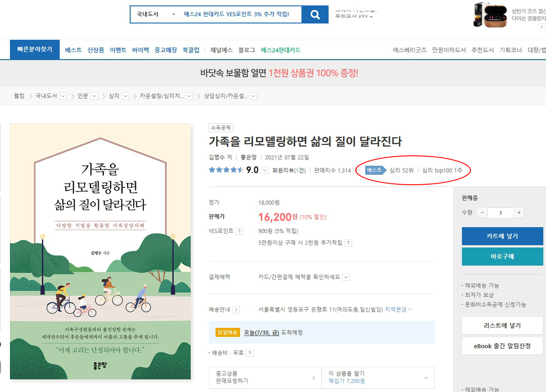The width and height of the screenshot is (546, 392).
Task: Click the 웰컴 breadcrumb link
Action: pyautogui.click(x=19, y=96)
